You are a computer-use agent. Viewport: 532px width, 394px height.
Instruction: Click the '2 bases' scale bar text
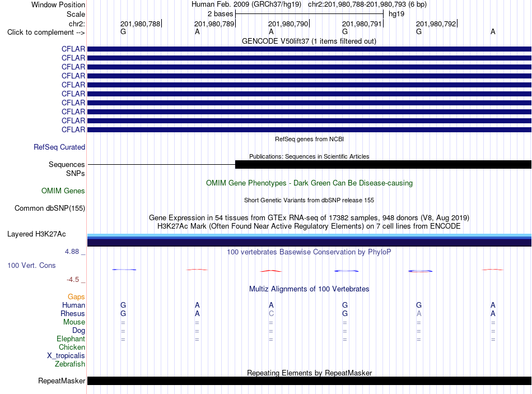pos(221,14)
